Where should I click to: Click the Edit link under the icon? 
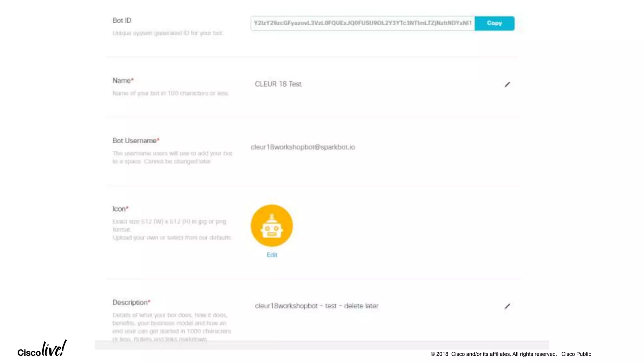point(272,255)
